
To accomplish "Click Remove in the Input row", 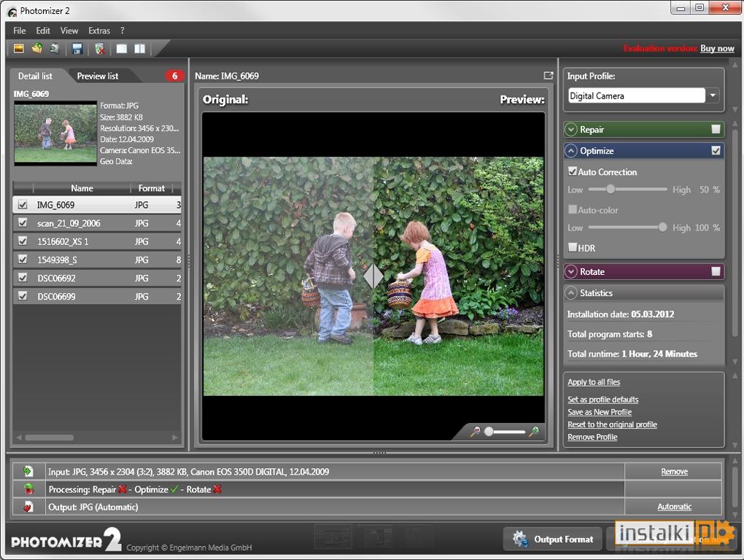I will (x=674, y=471).
